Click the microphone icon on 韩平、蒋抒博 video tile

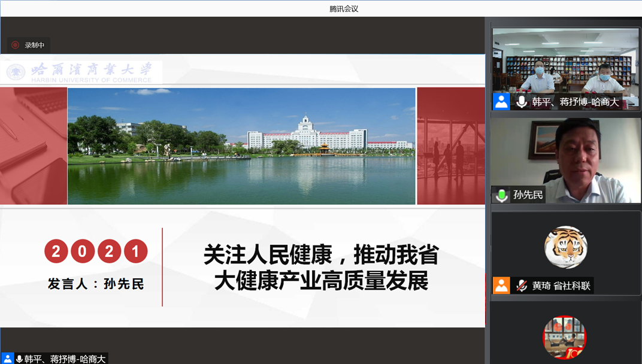click(522, 102)
